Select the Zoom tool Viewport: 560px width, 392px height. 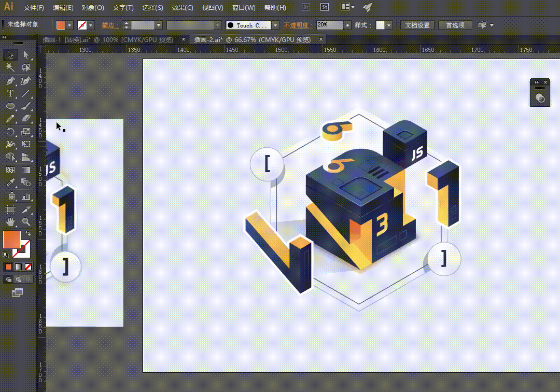pos(26,222)
